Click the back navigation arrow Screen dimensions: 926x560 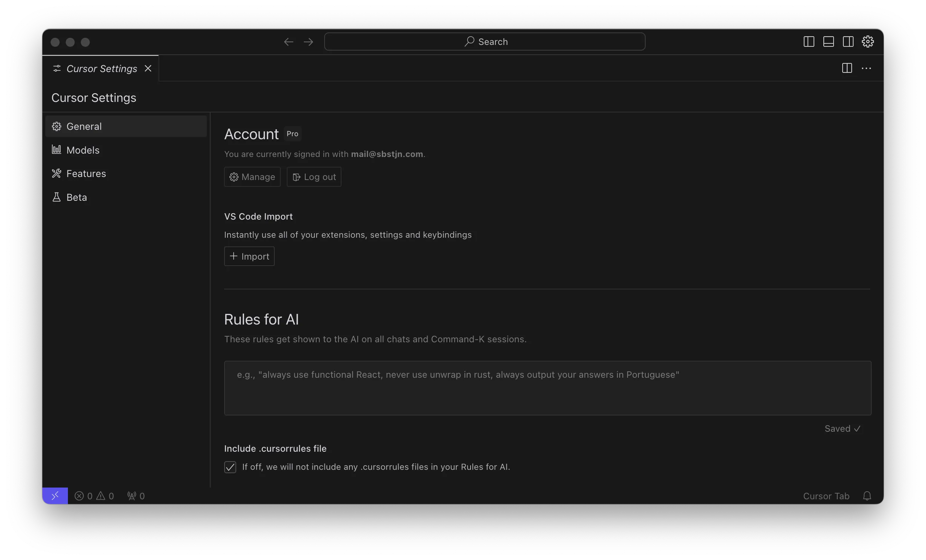point(288,42)
